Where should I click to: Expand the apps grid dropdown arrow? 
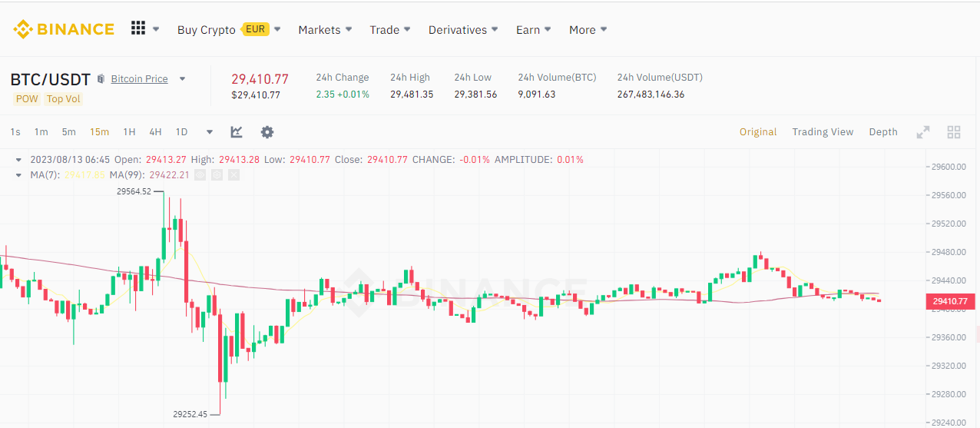tap(156, 29)
